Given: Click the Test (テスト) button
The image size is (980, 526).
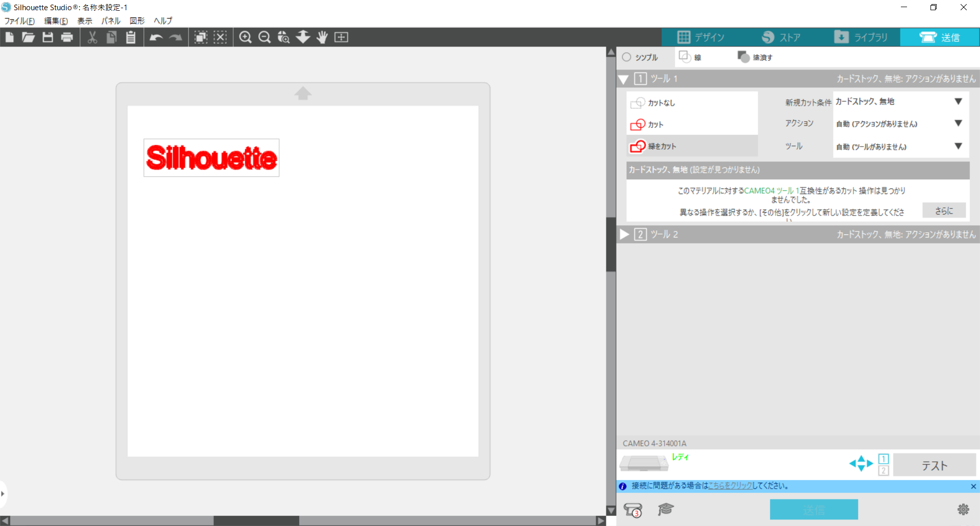Looking at the screenshot, I should (x=934, y=465).
